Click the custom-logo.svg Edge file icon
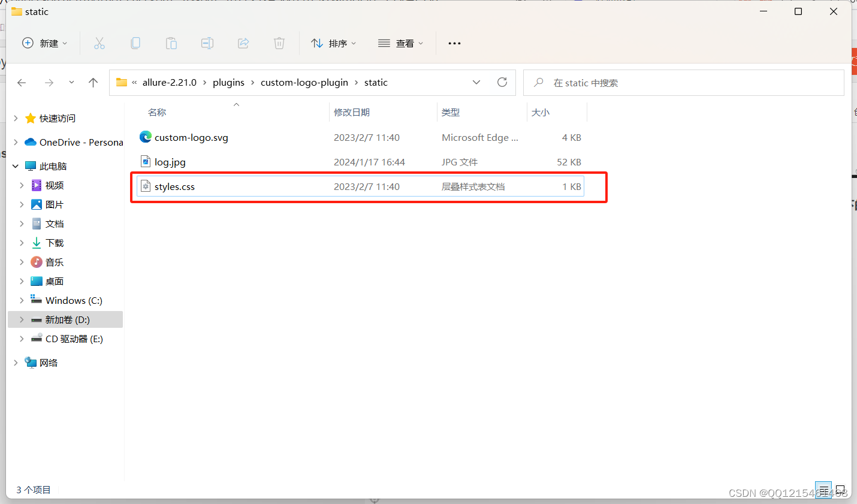The width and height of the screenshot is (857, 504). [x=146, y=137]
